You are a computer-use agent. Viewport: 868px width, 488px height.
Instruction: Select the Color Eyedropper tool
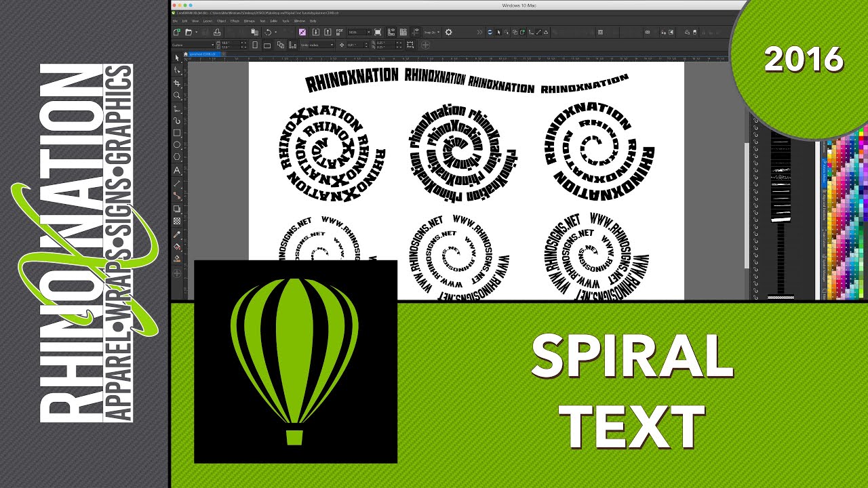[x=177, y=235]
